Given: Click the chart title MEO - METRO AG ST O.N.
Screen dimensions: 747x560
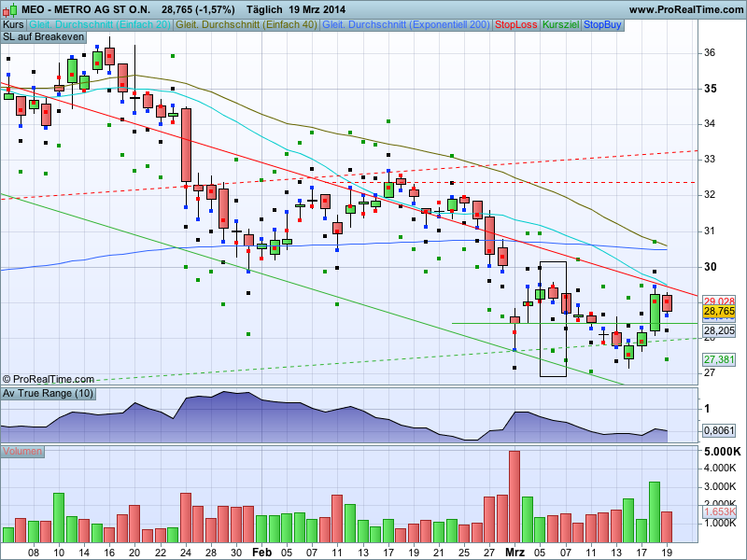Looking at the screenshot, I should click(x=86, y=9).
